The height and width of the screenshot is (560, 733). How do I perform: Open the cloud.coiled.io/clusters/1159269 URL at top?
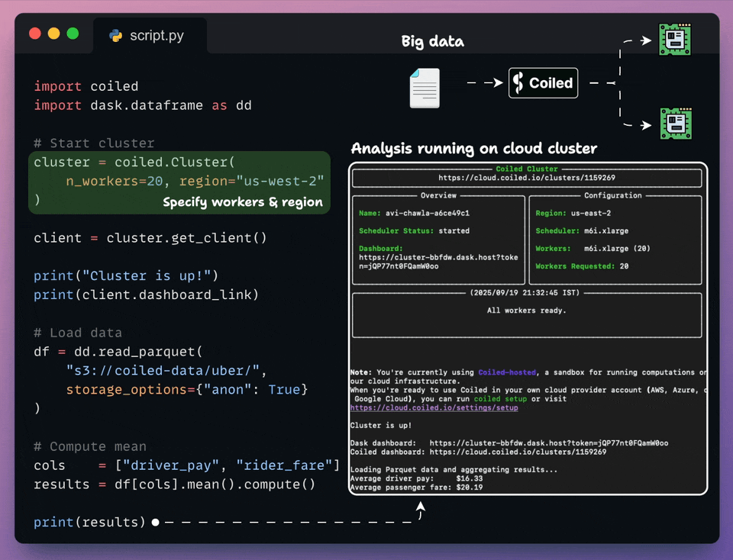click(x=526, y=178)
